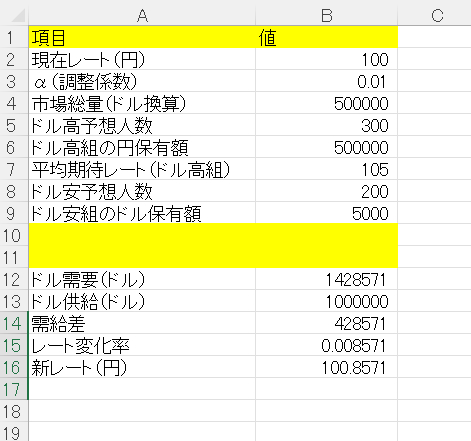Select cell ドル安組のドル保有額
This screenshot has width=471, height=441.
(x=142, y=213)
